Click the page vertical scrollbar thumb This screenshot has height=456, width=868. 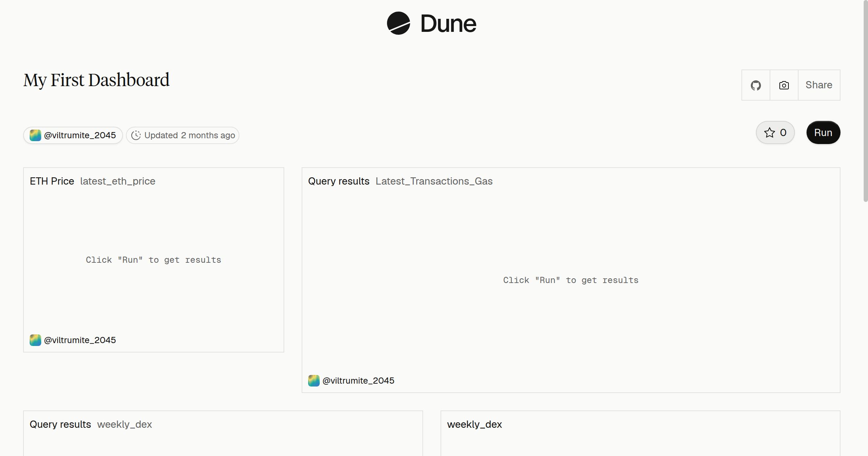coord(865,101)
